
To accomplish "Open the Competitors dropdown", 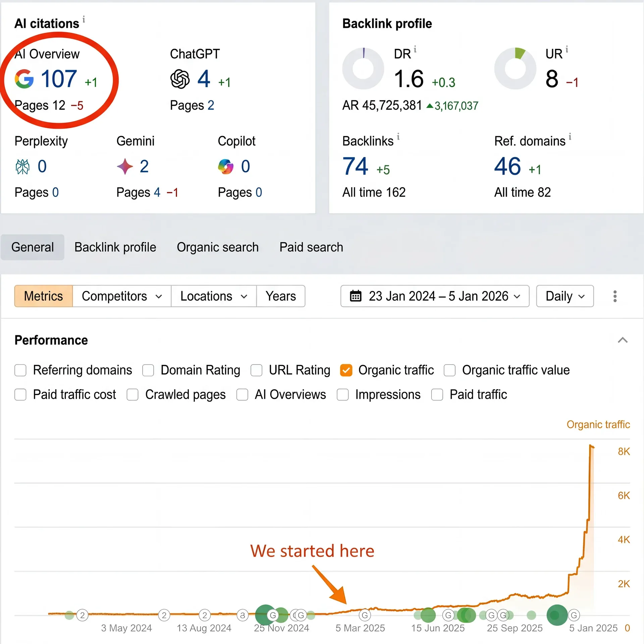I will click(122, 296).
